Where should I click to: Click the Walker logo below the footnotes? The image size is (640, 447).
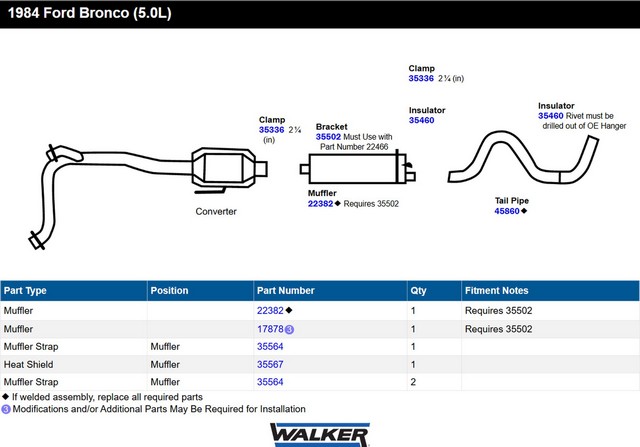320,435
